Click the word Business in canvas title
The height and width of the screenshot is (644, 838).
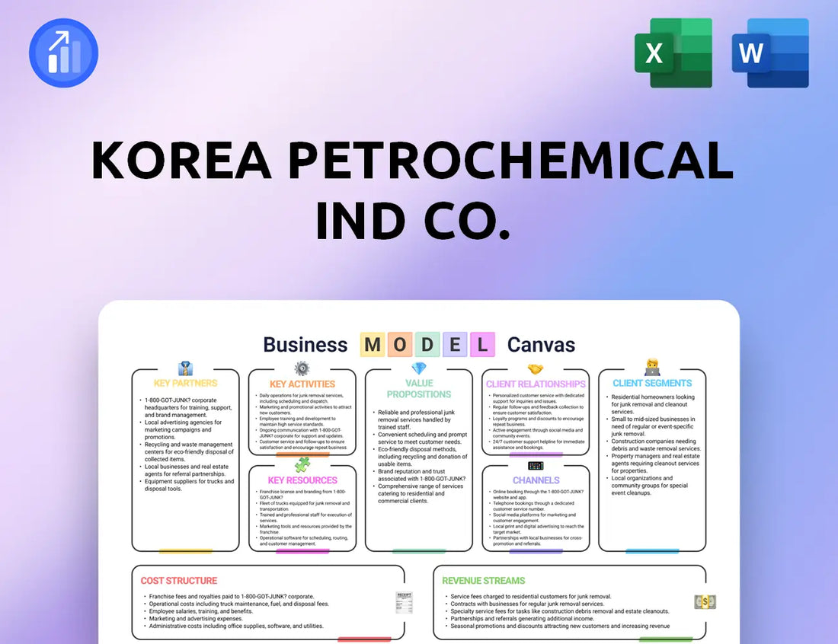305,345
